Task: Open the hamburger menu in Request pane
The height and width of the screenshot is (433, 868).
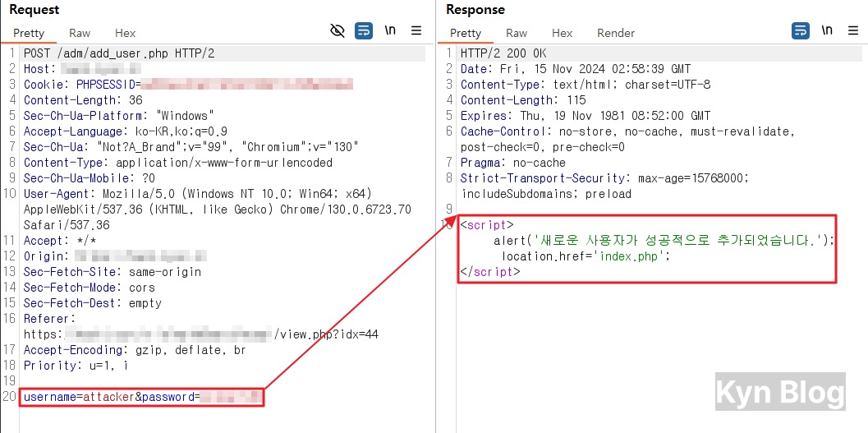Action: point(417,30)
